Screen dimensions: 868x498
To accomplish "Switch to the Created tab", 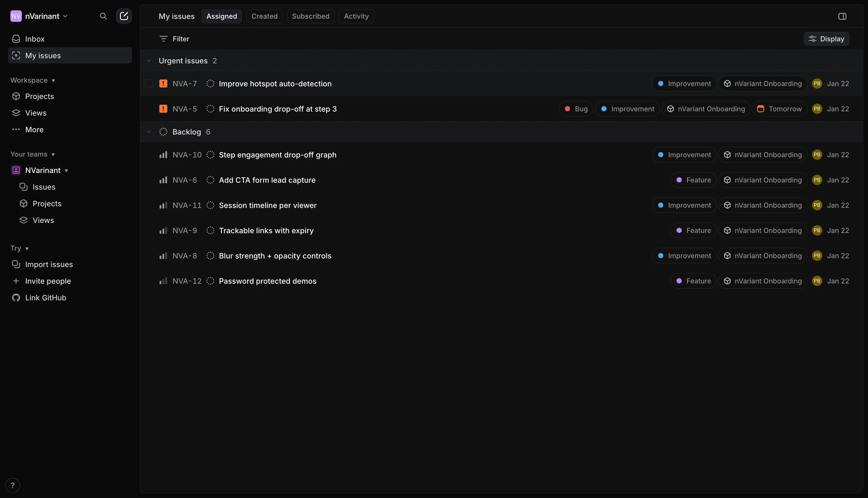I will tap(264, 16).
